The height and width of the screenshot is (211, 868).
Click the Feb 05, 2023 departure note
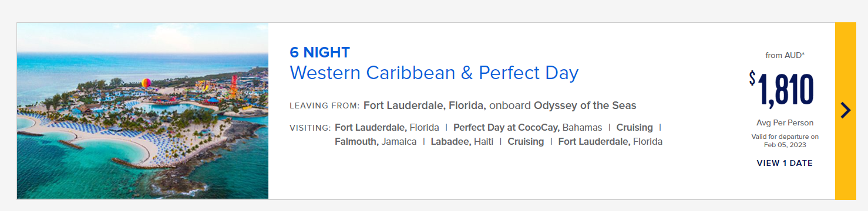coord(785,144)
